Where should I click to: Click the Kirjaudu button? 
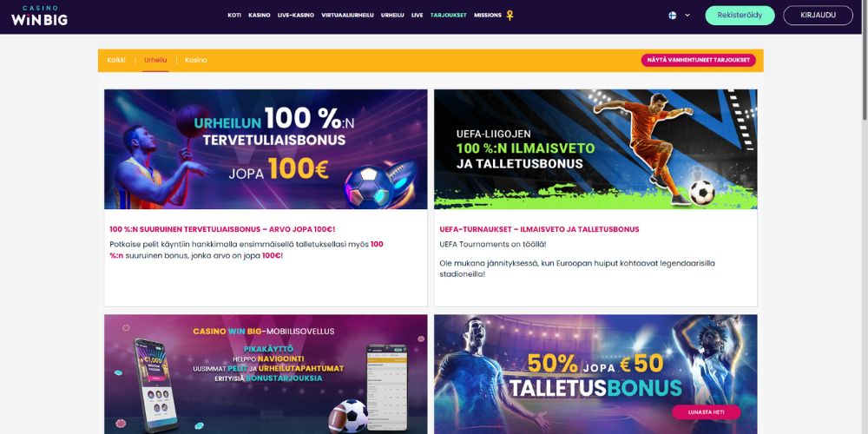819,16
